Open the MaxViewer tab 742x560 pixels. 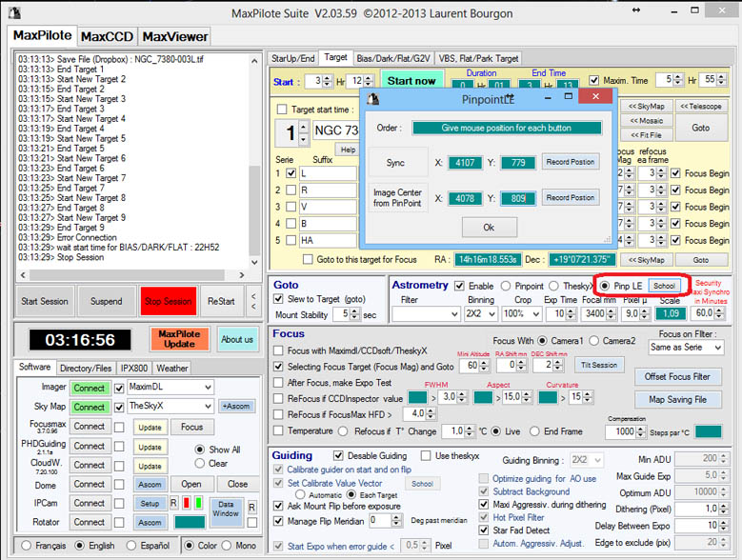pyautogui.click(x=175, y=36)
